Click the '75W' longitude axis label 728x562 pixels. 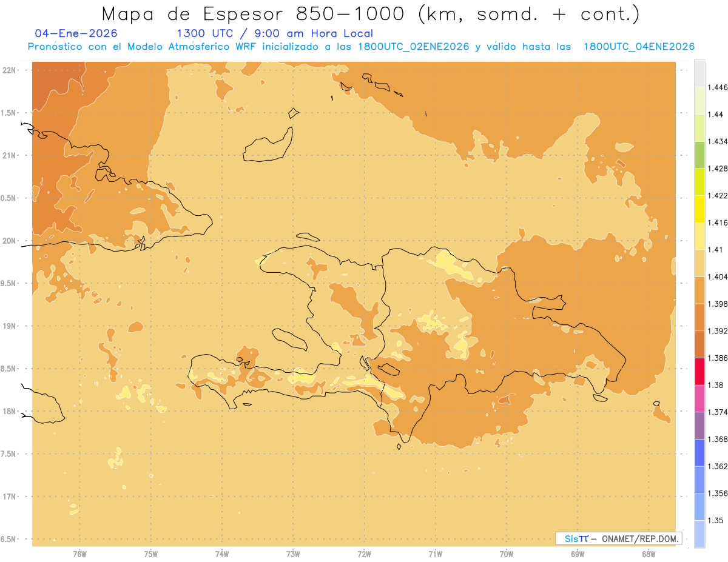[151, 555]
